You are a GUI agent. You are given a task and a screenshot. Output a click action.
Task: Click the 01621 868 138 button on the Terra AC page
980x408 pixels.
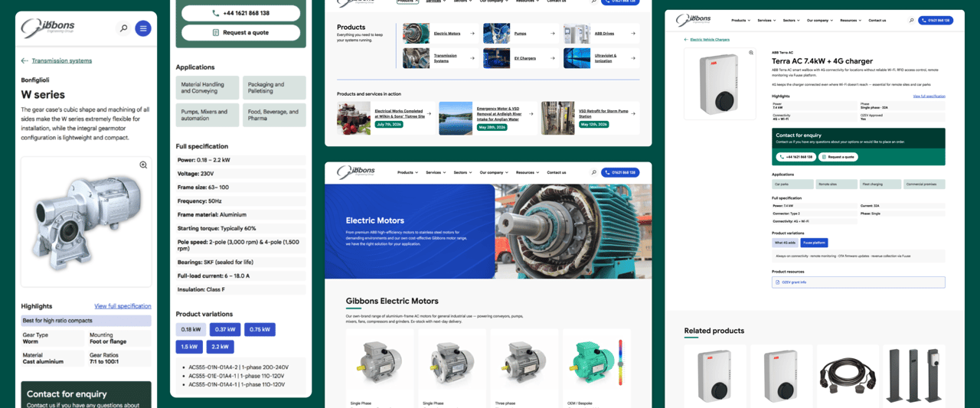click(x=936, y=20)
